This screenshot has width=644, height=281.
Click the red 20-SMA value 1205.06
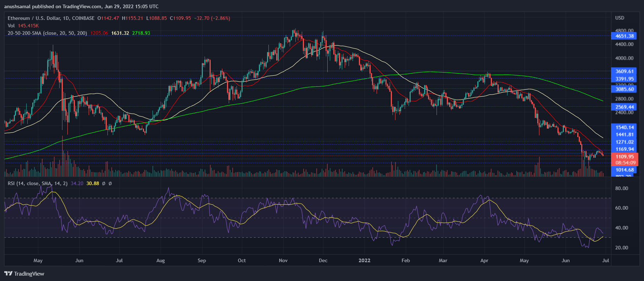99,33
